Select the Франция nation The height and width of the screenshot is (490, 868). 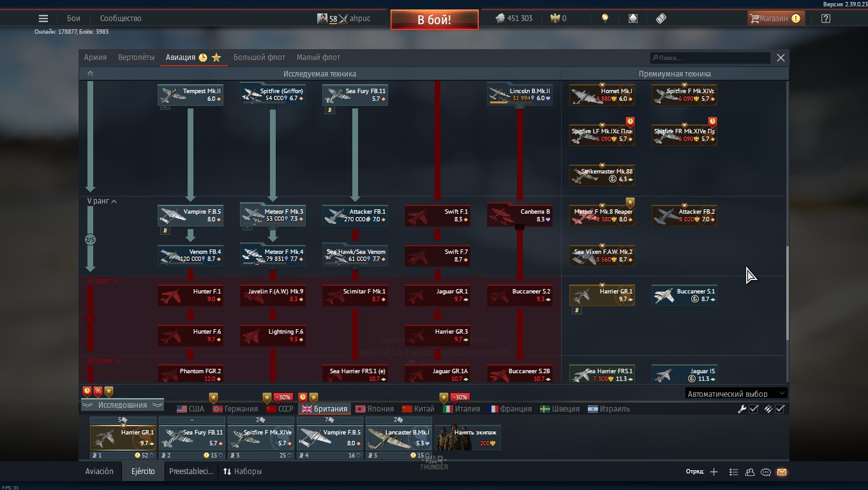[510, 409]
